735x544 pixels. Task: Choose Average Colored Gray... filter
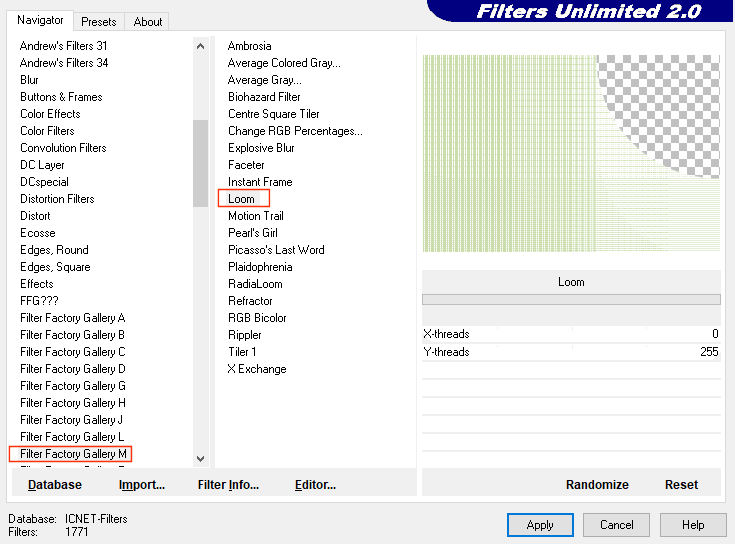click(284, 63)
